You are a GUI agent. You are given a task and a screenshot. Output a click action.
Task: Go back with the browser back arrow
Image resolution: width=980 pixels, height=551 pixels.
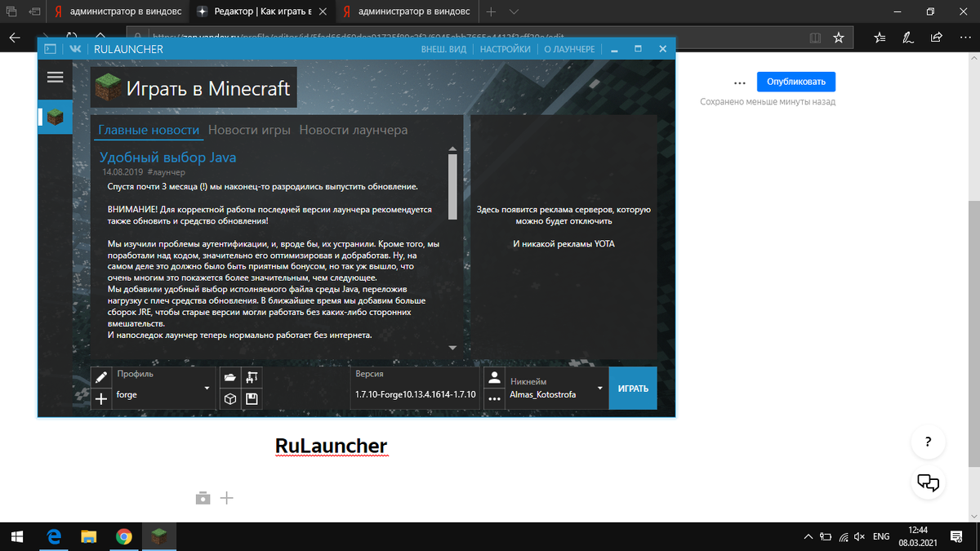[14, 38]
